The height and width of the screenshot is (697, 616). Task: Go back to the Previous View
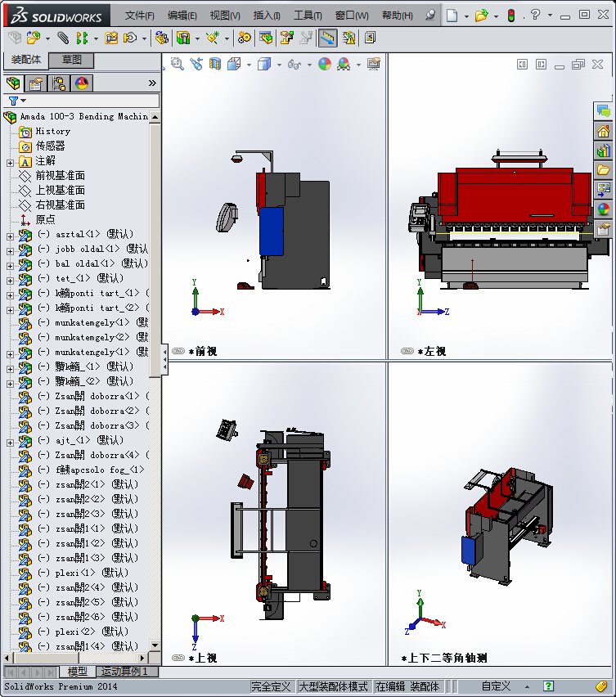pos(196,64)
